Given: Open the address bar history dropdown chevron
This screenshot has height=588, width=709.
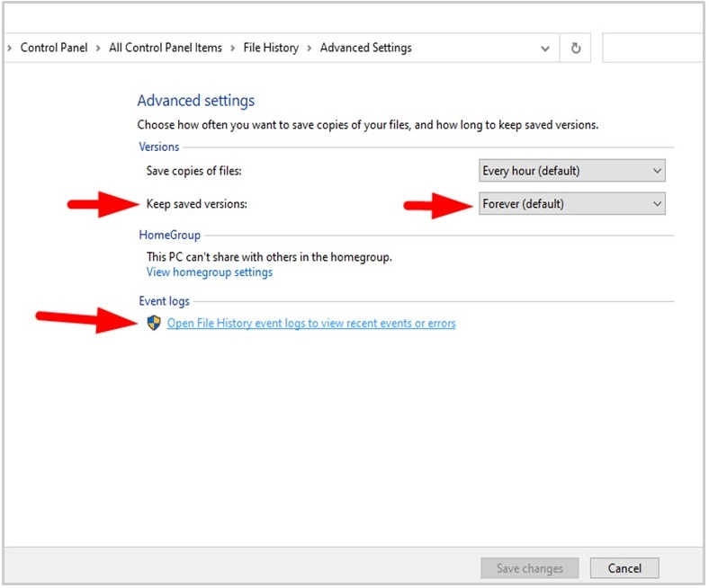Looking at the screenshot, I should 545,49.
